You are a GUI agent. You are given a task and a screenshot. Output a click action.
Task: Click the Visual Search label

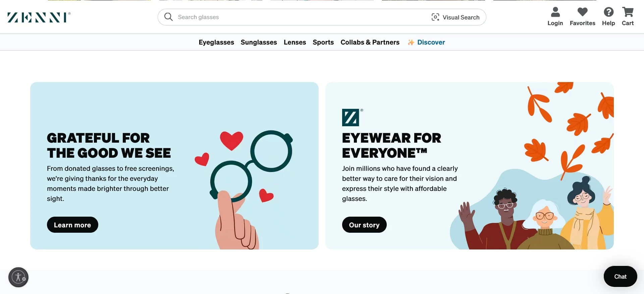click(461, 17)
